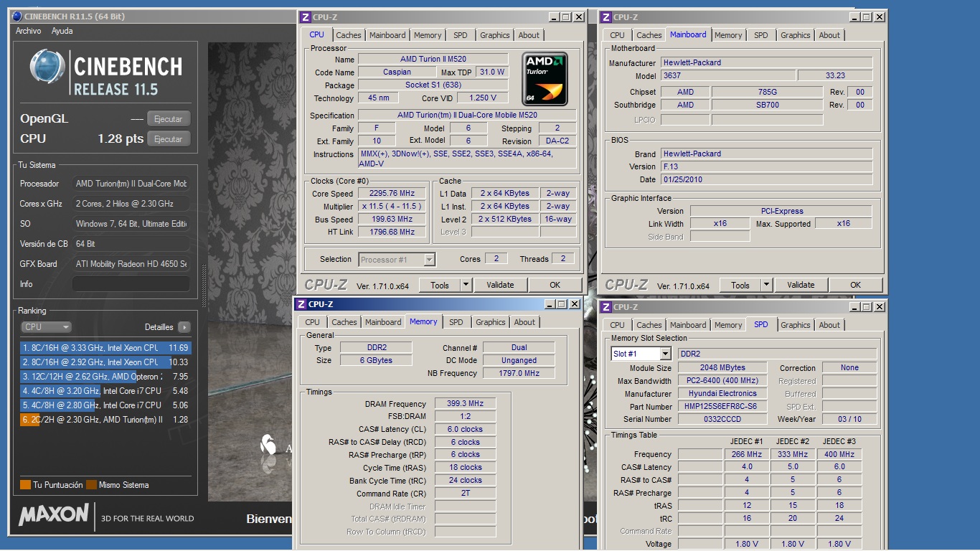Click the Cinebench app icon in title bar
The image size is (980, 551).
click(x=17, y=16)
